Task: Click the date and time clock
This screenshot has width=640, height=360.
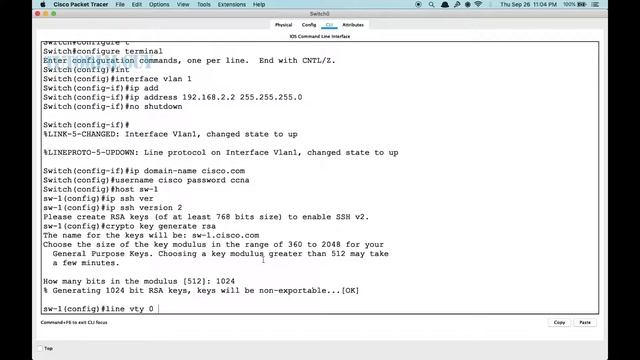Action: [529, 4]
